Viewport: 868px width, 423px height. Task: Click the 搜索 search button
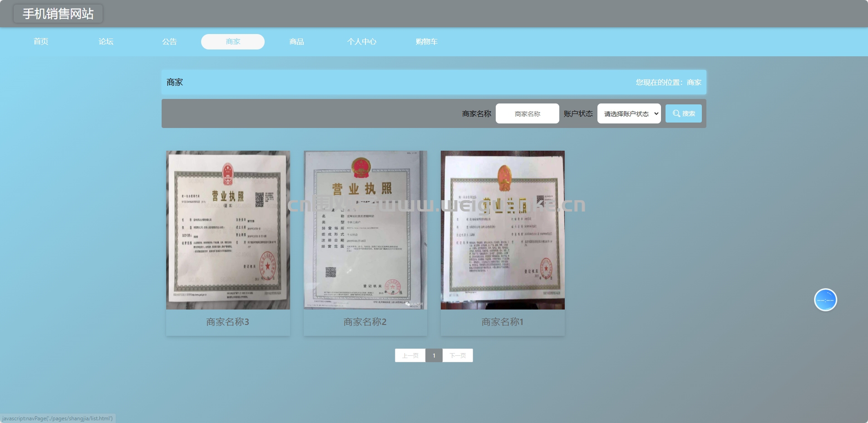click(x=683, y=113)
